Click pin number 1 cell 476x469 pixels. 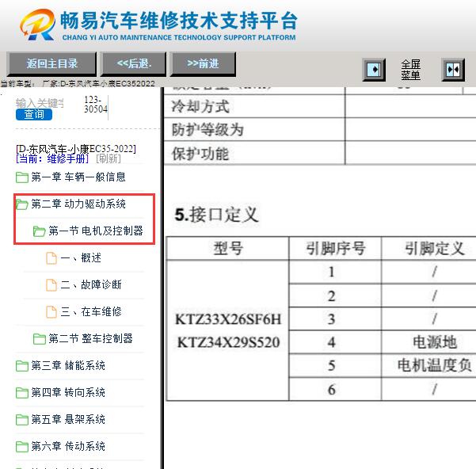[336, 272]
